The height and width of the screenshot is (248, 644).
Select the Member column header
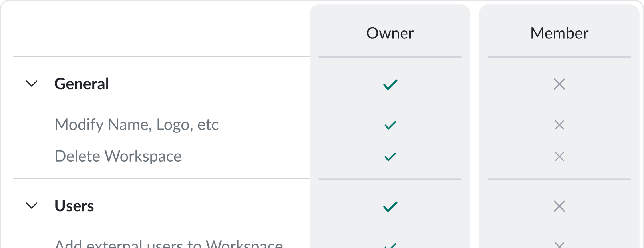click(559, 33)
